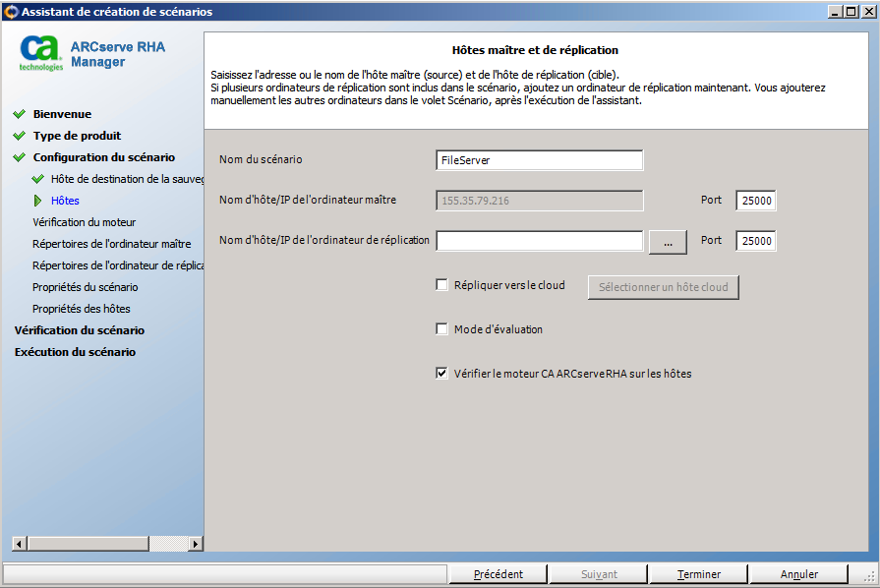Select Répertoires de l'ordinateur de réplication
The height and width of the screenshot is (588, 880).
tap(118, 265)
